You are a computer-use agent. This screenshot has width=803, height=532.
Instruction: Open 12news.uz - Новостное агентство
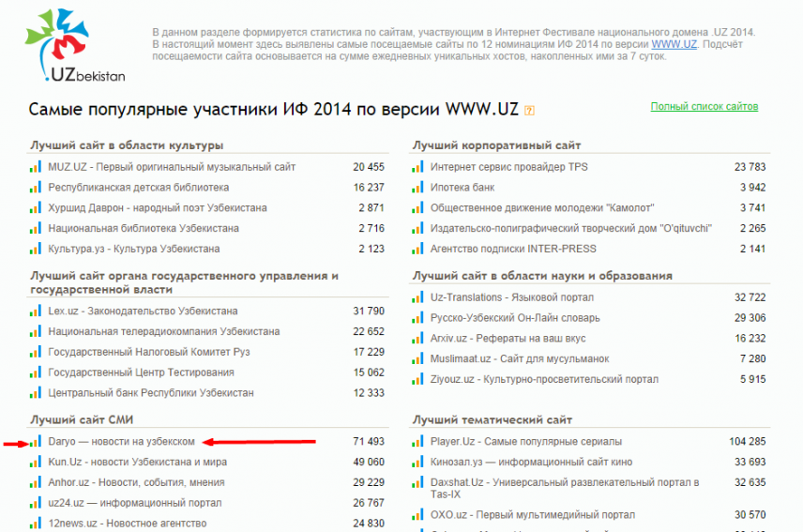127,524
